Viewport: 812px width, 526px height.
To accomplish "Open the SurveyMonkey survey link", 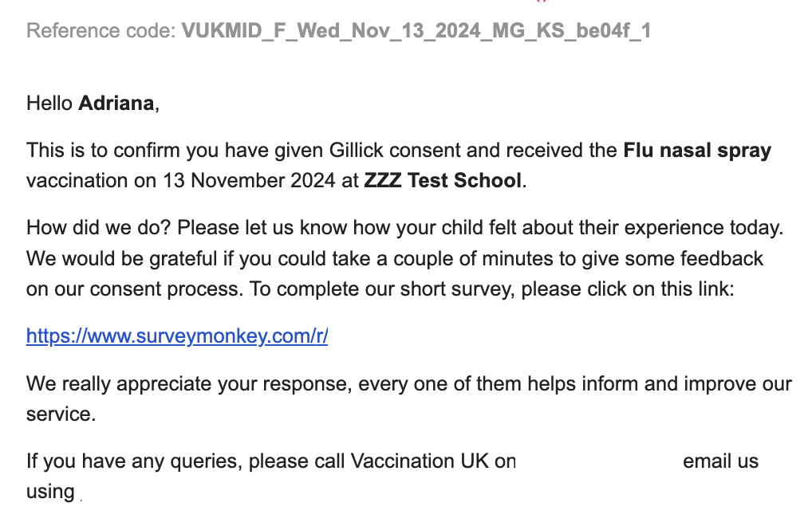I will 177,336.
